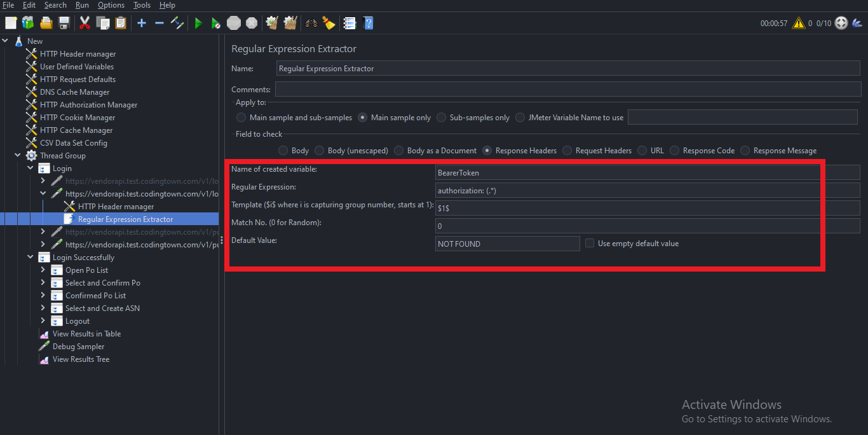Select Body as a Document option
This screenshot has width=868, height=435.
(399, 151)
